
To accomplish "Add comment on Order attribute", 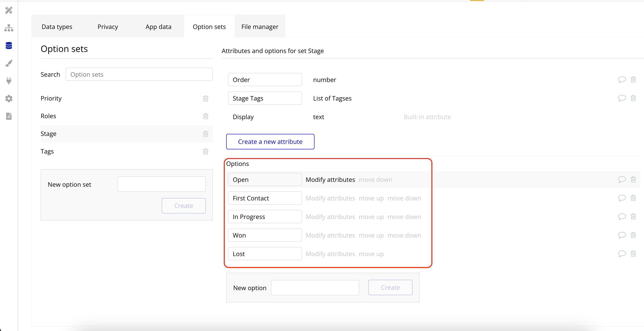I will click(622, 80).
